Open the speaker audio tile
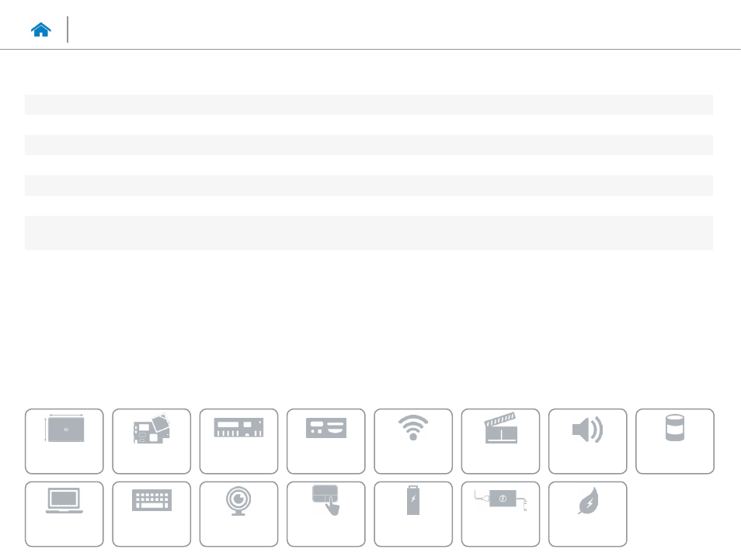The image size is (741, 560). [587, 441]
